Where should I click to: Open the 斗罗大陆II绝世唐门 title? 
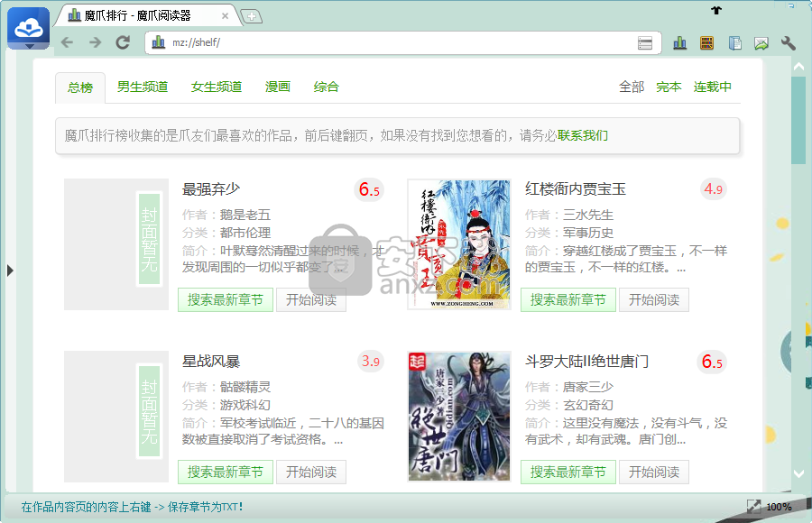(586, 362)
